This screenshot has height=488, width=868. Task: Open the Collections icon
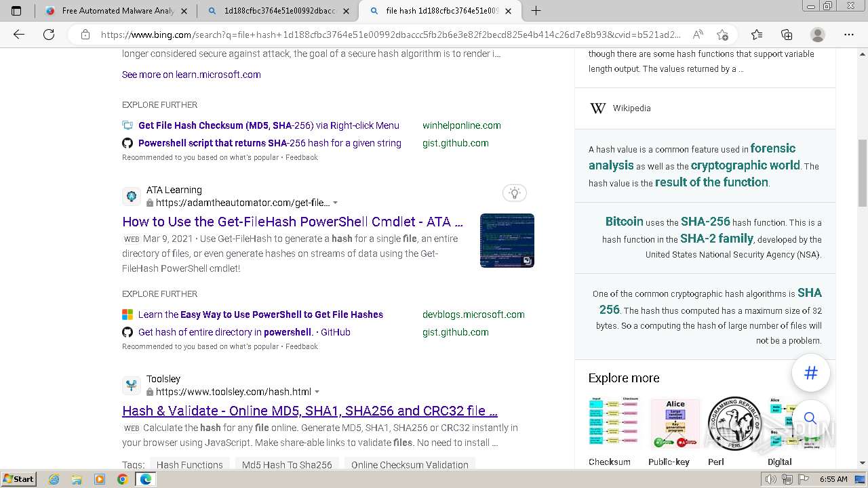[x=787, y=35]
